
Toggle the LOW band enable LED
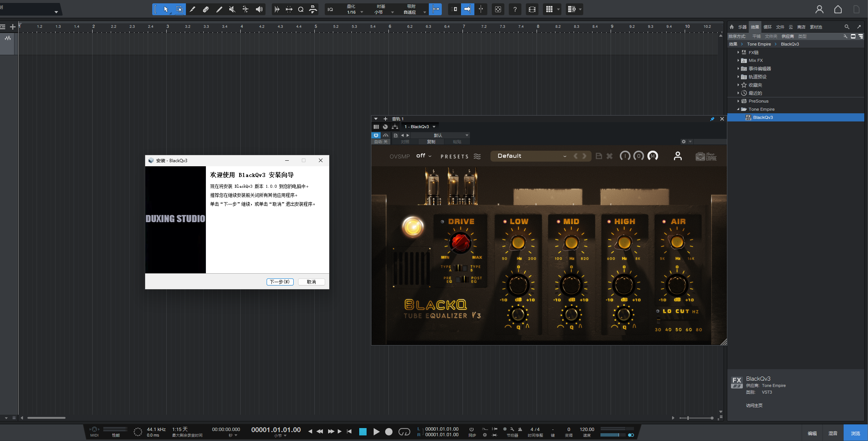click(x=505, y=221)
